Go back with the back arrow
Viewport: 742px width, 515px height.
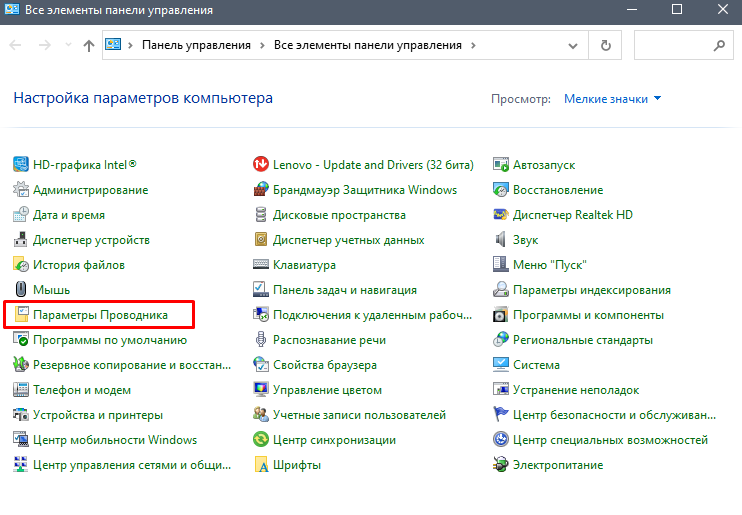(15, 45)
